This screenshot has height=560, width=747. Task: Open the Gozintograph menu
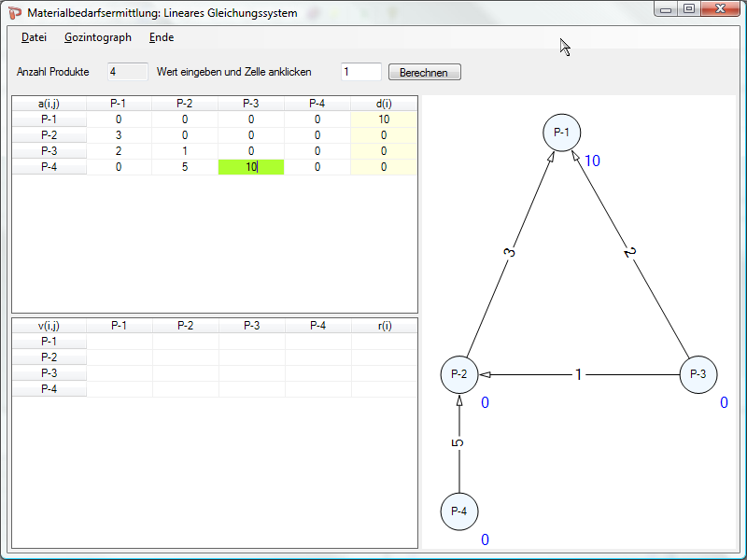pyautogui.click(x=98, y=37)
